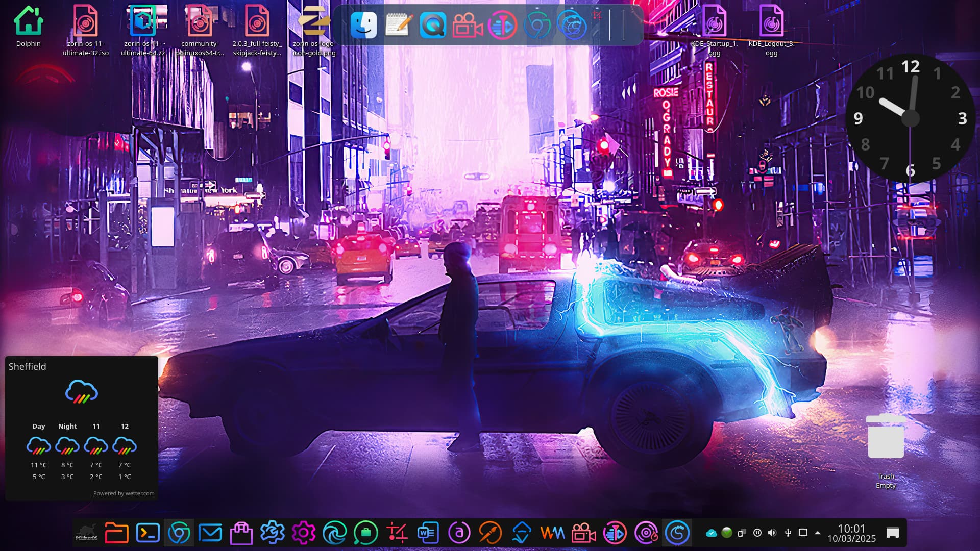
Task: Switch to the Chrome browser in the taskbar
Action: click(179, 533)
